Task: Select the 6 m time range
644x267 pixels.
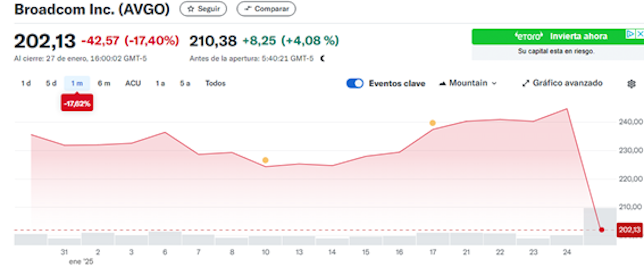Action: (x=104, y=84)
